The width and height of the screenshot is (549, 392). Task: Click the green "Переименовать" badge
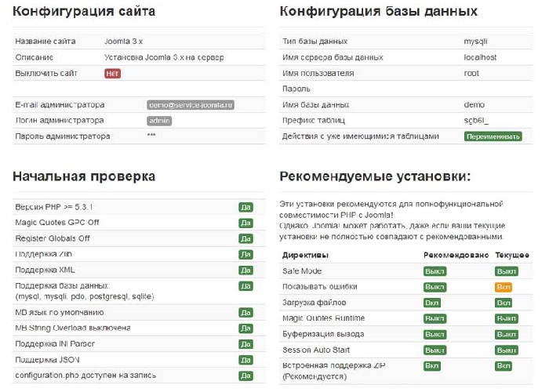coord(493,136)
